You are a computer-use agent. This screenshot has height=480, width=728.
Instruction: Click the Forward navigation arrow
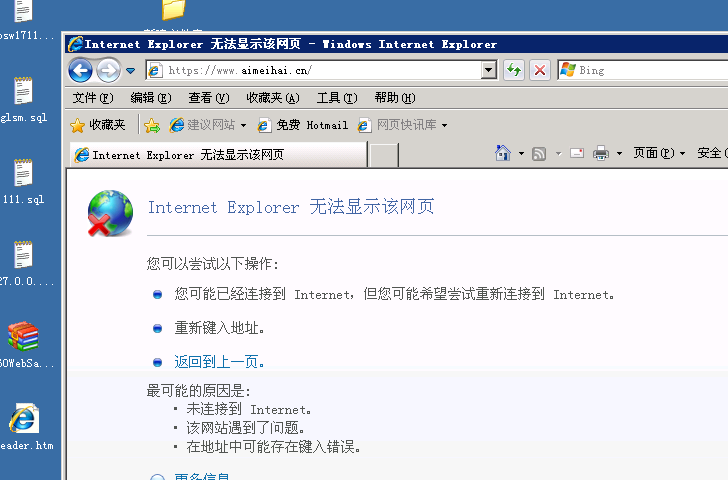[x=108, y=71]
